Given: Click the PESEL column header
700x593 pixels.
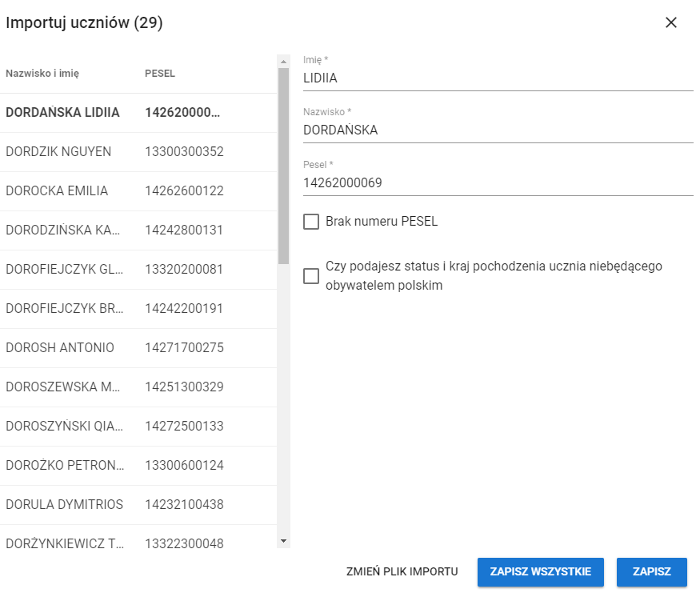Looking at the screenshot, I should point(160,74).
